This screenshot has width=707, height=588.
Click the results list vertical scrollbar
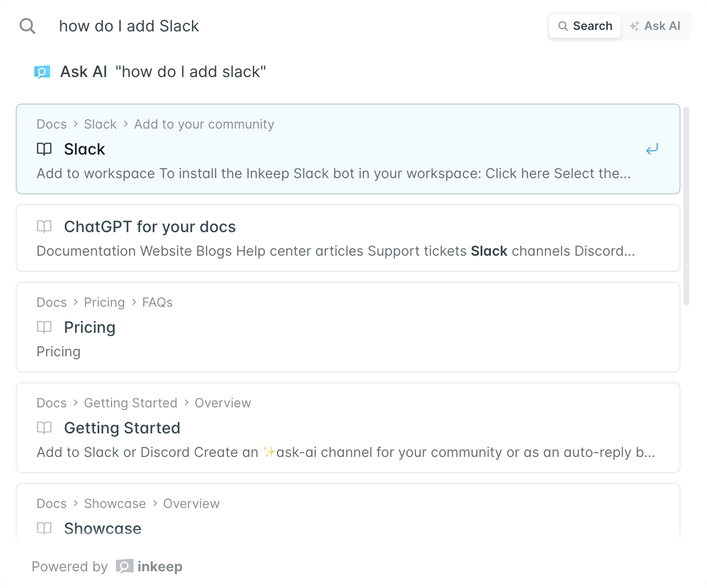tap(686, 206)
